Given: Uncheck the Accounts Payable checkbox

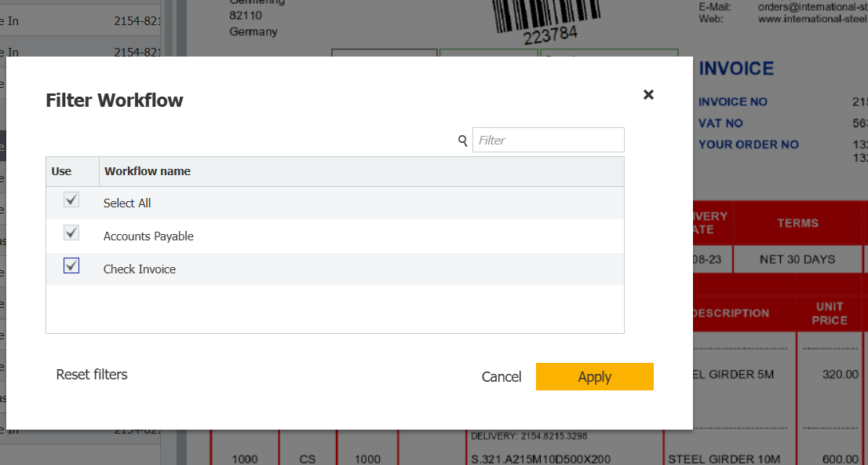Looking at the screenshot, I should tap(71, 233).
